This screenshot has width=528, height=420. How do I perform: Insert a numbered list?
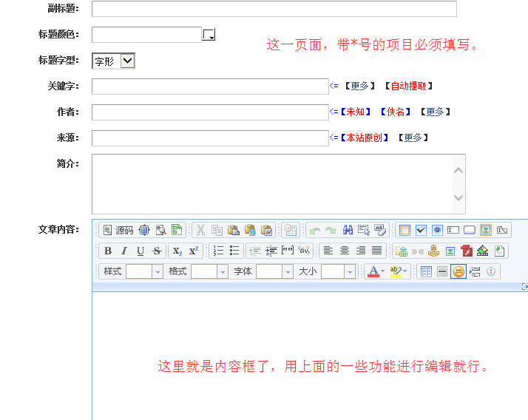tap(219, 251)
